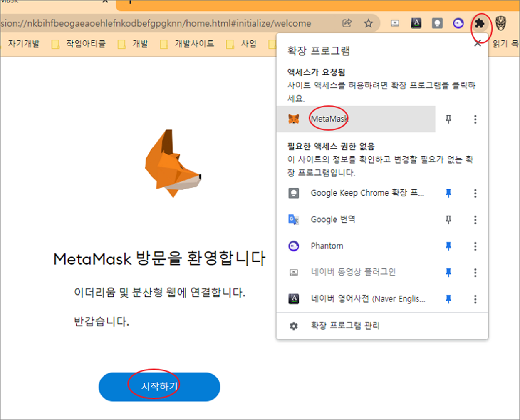The height and width of the screenshot is (420, 520).
Task: Bookmark this page with the star icon
Action: (368, 23)
